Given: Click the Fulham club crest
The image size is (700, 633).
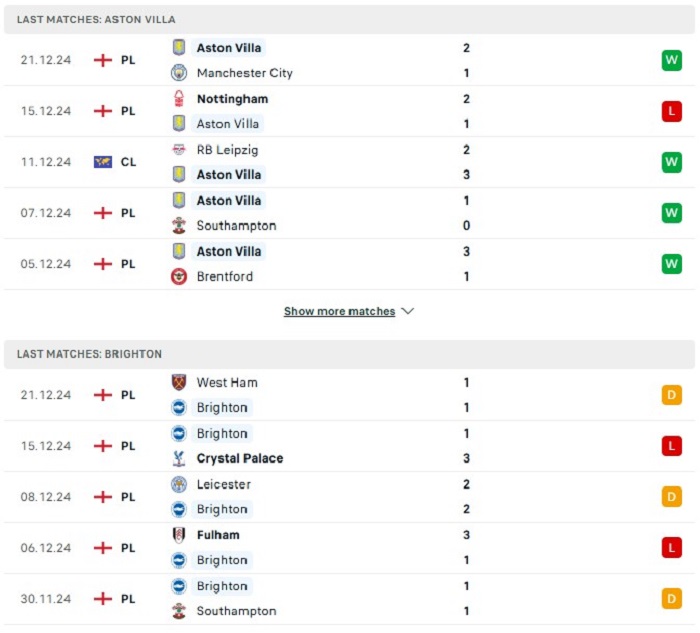Looking at the screenshot, I should [179, 535].
